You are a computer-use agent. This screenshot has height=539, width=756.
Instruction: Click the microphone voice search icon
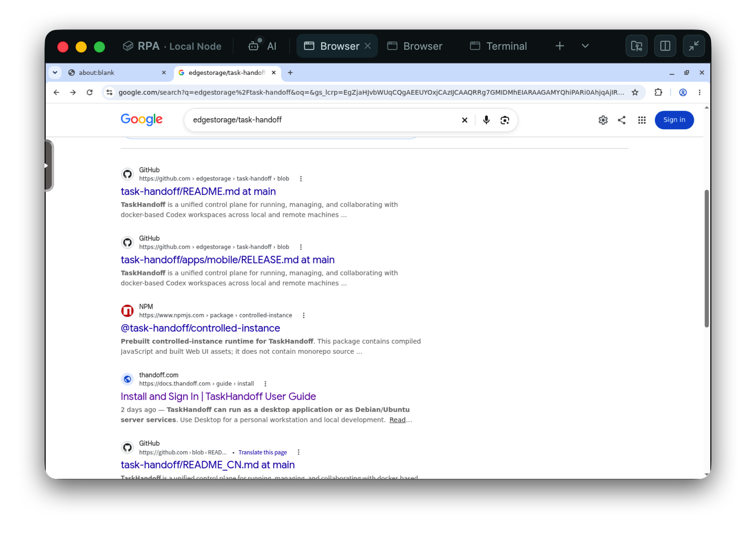pos(486,120)
